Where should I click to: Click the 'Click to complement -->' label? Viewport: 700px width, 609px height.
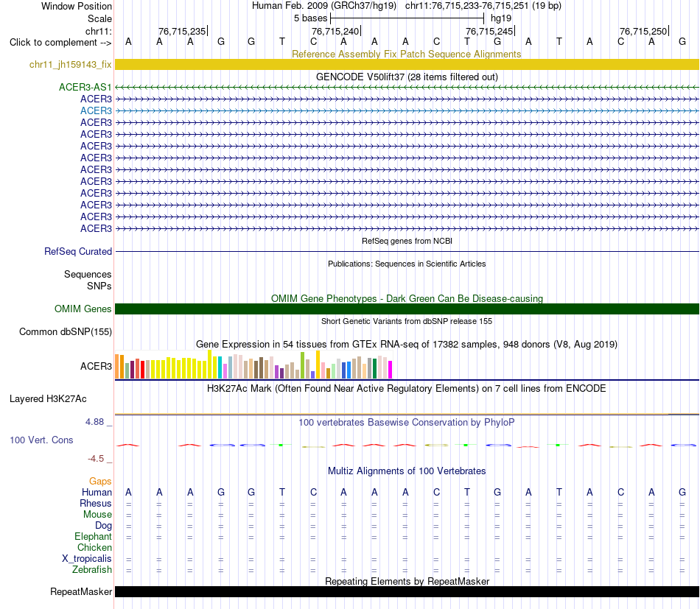60,43
